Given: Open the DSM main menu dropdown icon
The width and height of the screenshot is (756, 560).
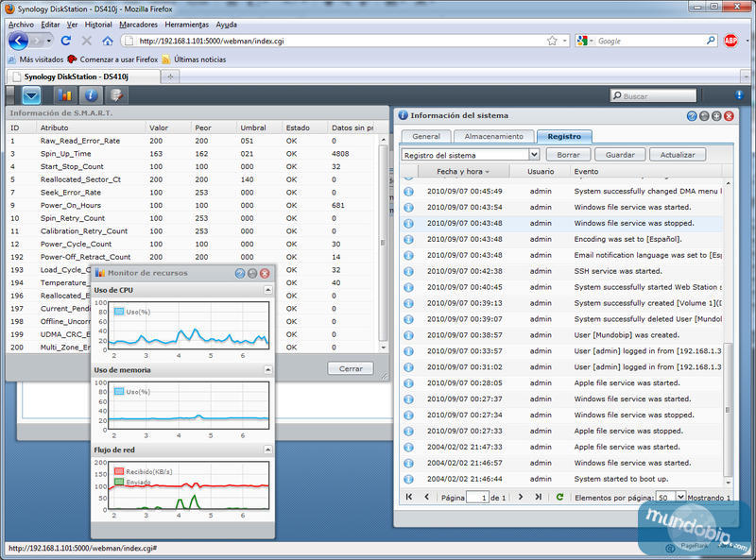Looking at the screenshot, I should coord(31,95).
